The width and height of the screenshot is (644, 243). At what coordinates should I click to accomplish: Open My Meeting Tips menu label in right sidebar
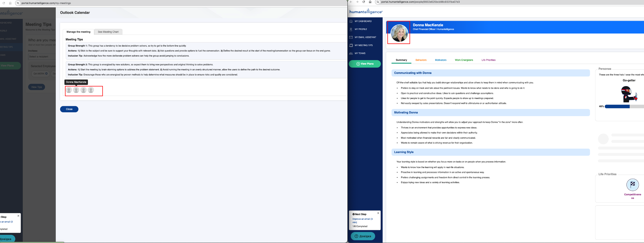pos(364,45)
